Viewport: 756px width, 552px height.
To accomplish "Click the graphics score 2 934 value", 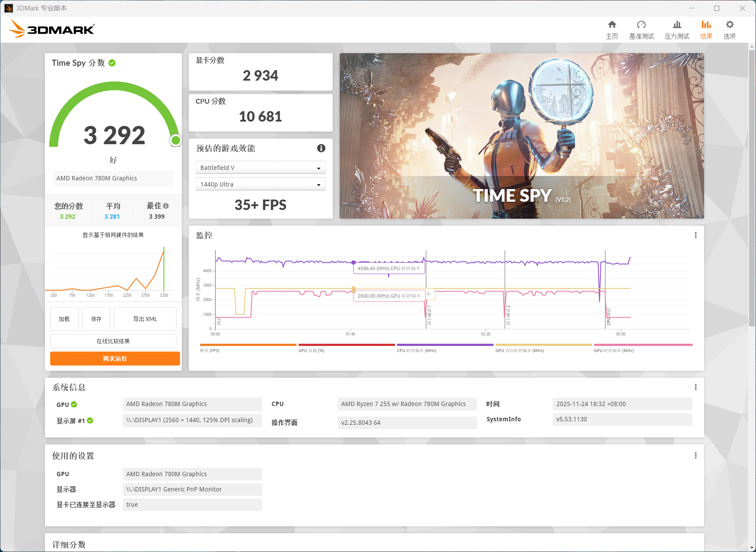I will pyautogui.click(x=260, y=76).
